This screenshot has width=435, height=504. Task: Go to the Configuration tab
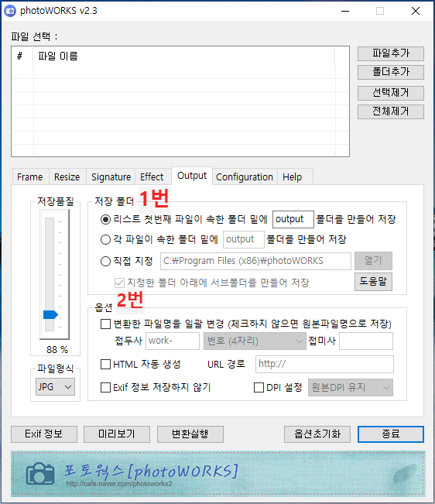click(245, 177)
